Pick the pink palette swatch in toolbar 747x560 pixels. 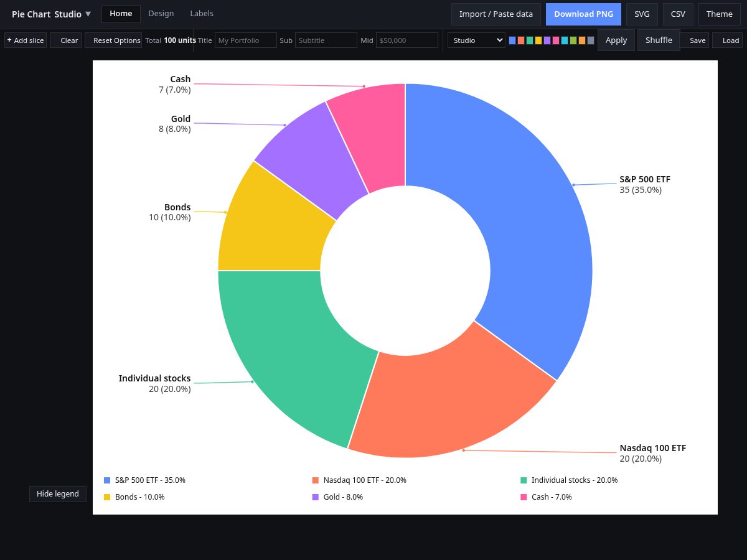pyautogui.click(x=556, y=40)
